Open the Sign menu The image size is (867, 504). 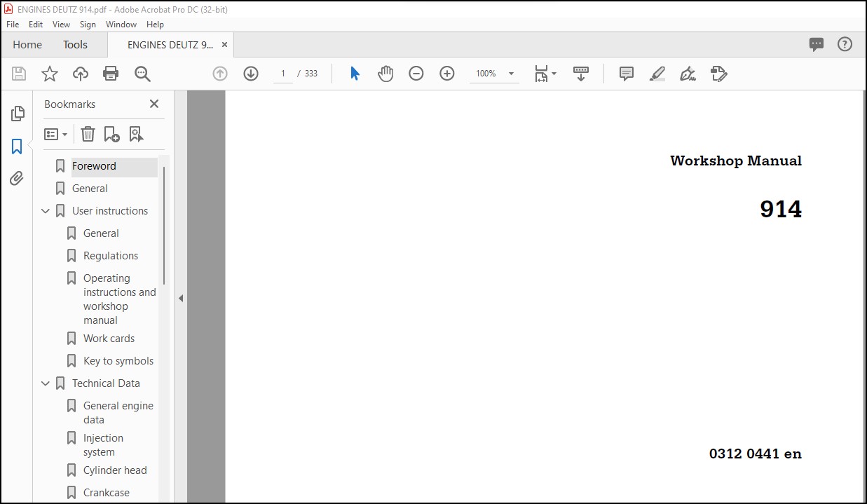pos(88,24)
